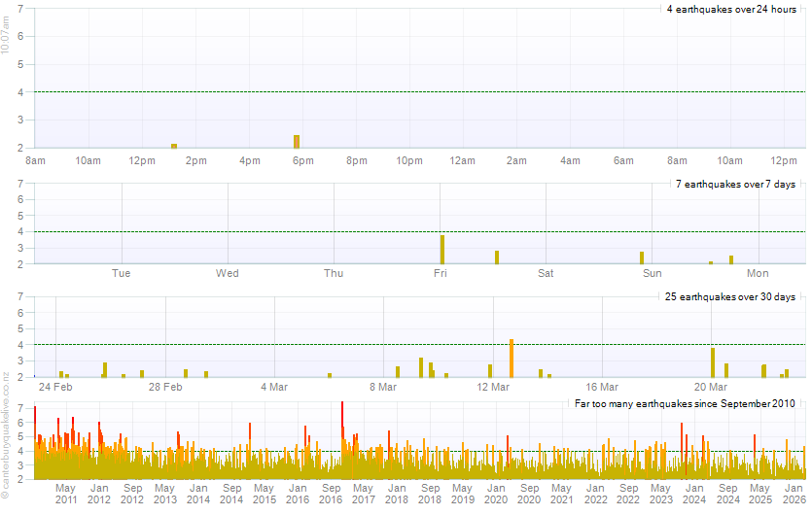
Task: Click the 'Sun' label on weekly axis
Action: click(652, 273)
